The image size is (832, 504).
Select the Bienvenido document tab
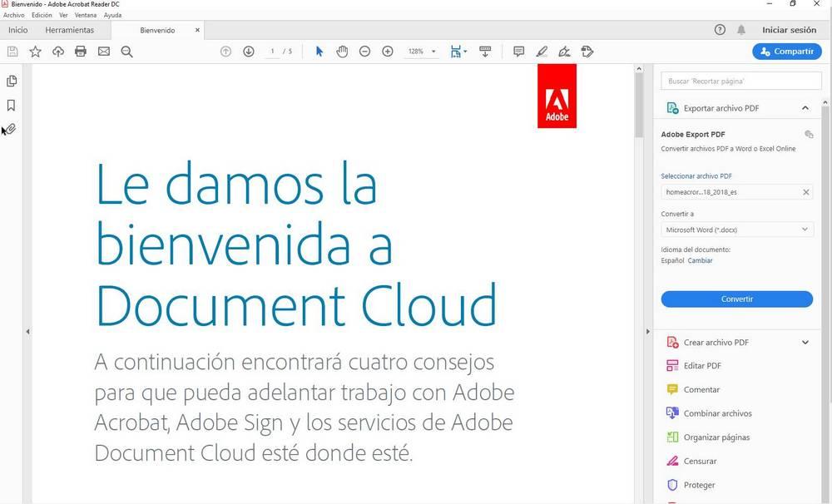[x=157, y=30]
